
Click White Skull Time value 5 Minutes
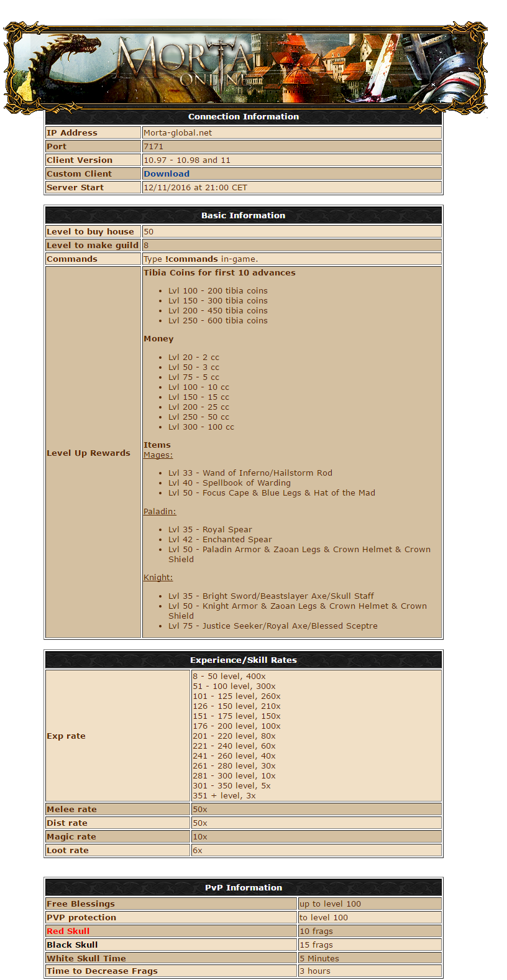(x=319, y=959)
